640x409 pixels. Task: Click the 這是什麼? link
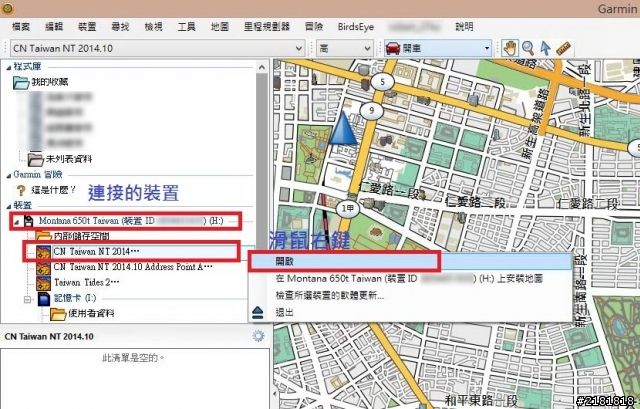tap(53, 190)
